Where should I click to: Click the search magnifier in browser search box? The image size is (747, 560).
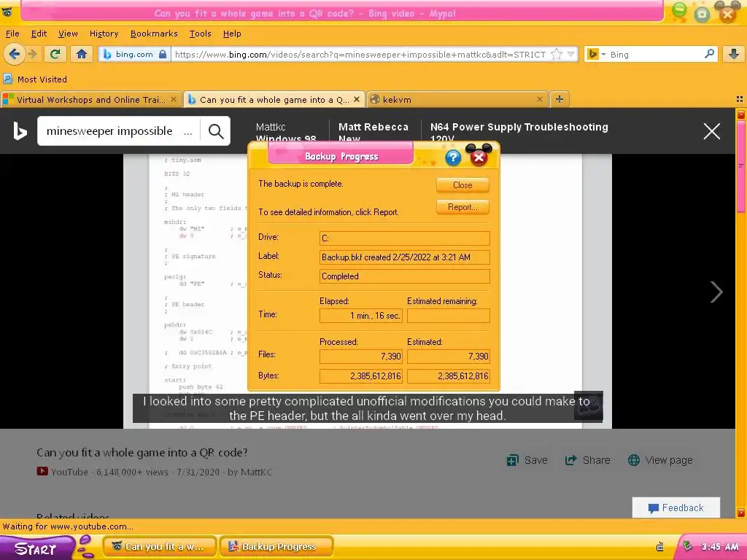tap(709, 54)
